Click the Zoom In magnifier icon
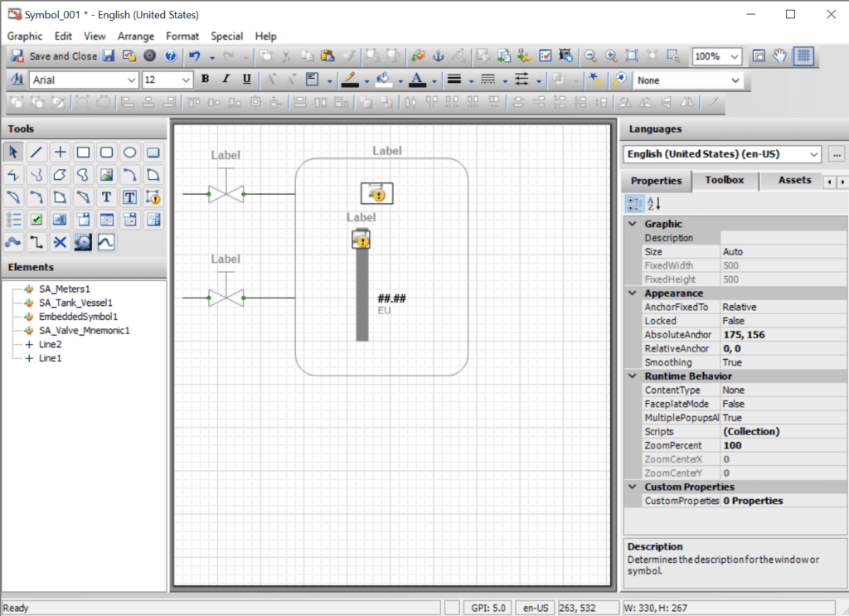 (x=609, y=56)
